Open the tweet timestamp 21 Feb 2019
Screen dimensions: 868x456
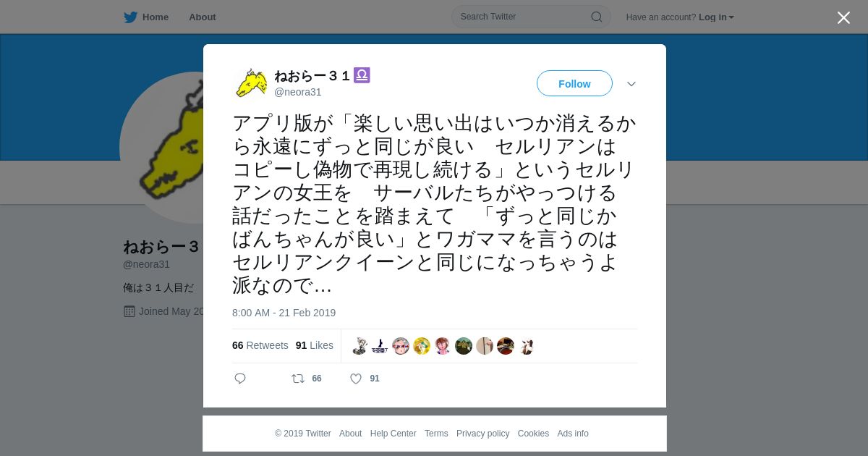(284, 313)
